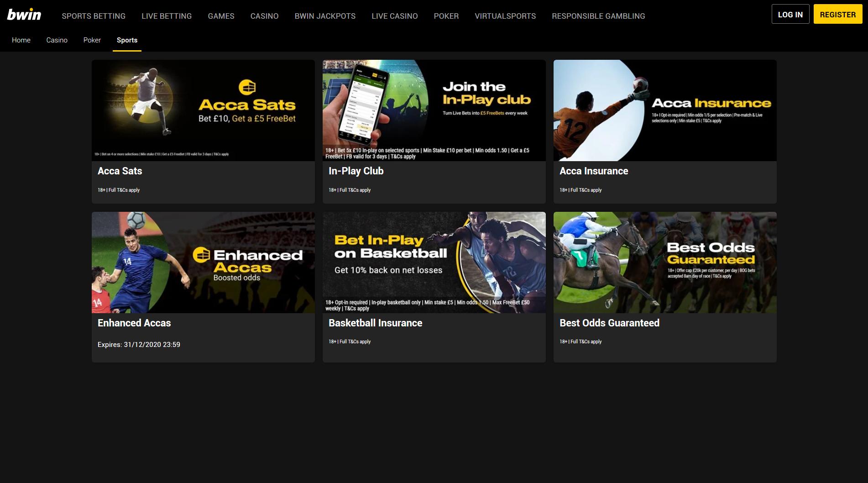
Task: Open the Bet In-Play on Basketball banner
Action: click(434, 262)
